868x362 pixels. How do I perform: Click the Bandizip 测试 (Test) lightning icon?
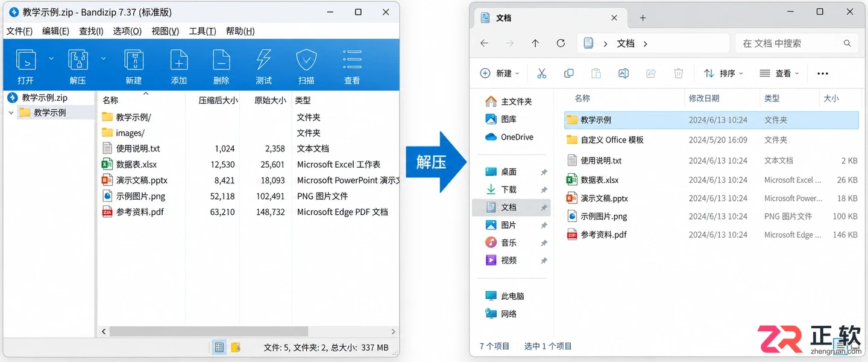263,60
